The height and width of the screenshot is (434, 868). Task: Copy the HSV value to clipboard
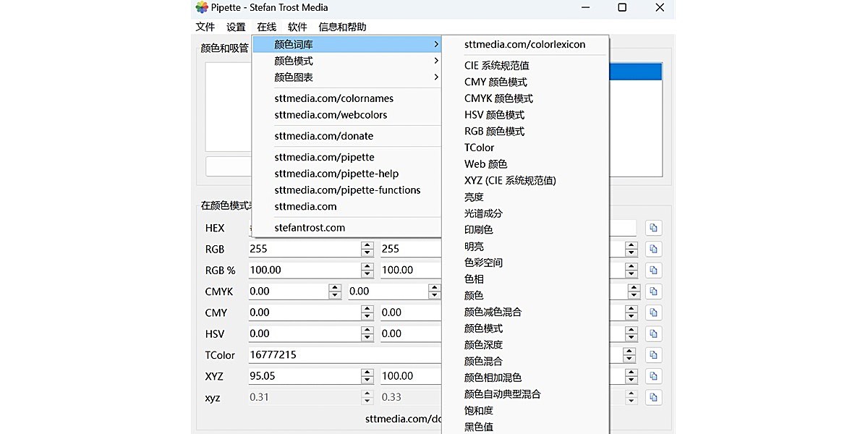coord(653,333)
